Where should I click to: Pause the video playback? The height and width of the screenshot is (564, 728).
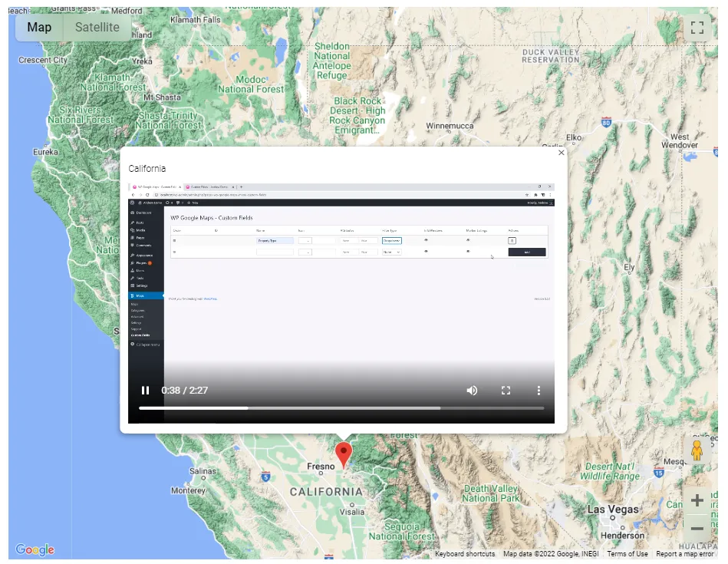tap(145, 391)
